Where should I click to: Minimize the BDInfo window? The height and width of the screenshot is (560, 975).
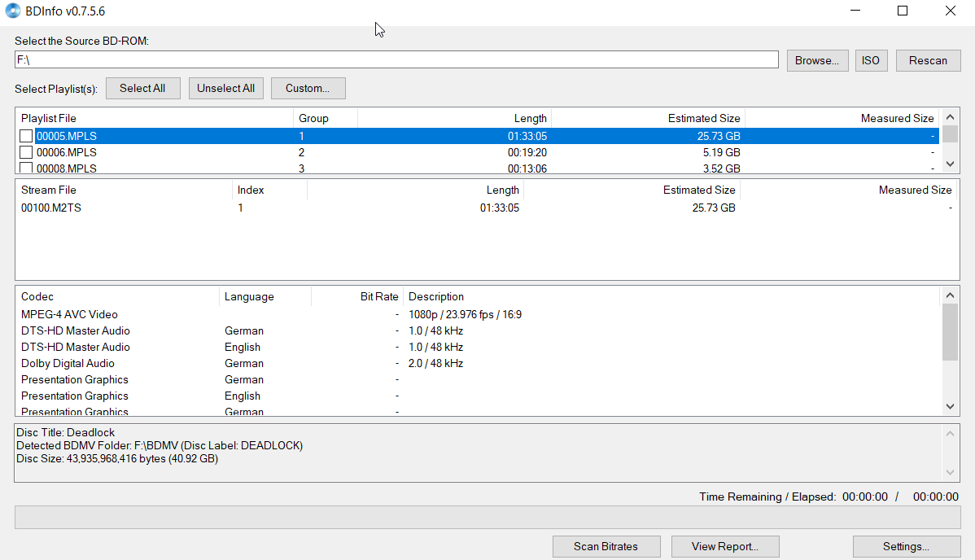coord(855,11)
